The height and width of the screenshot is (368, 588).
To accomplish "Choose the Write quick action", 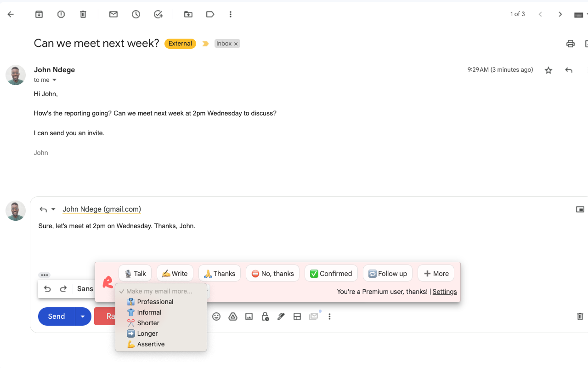I will point(175,273).
